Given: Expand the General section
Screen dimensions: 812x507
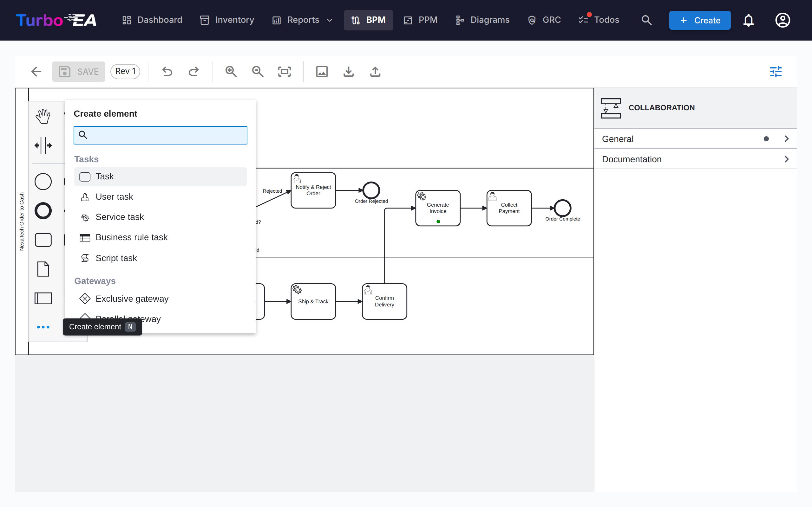Looking at the screenshot, I should tap(695, 139).
